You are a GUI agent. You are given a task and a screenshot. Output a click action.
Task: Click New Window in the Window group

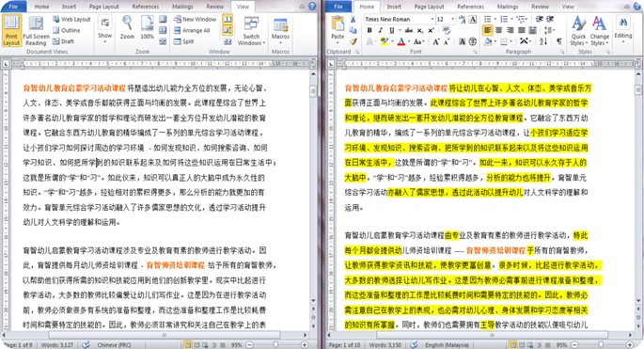pos(195,20)
